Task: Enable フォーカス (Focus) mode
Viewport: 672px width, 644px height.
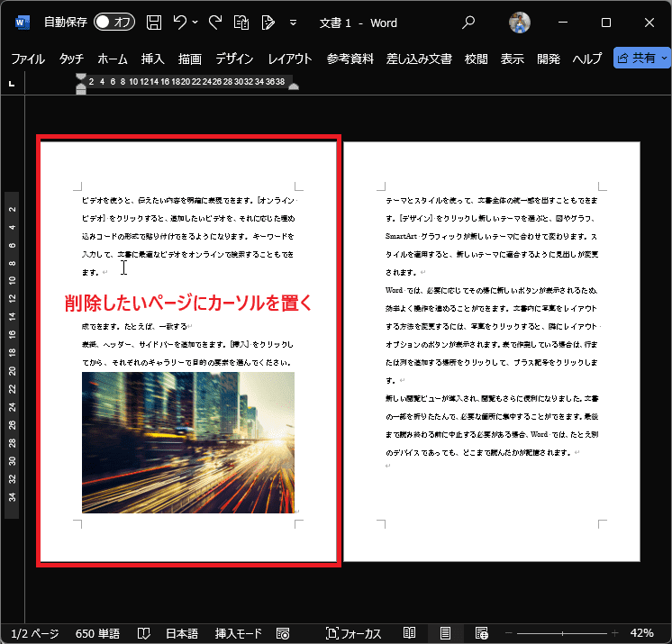Action: (353, 633)
